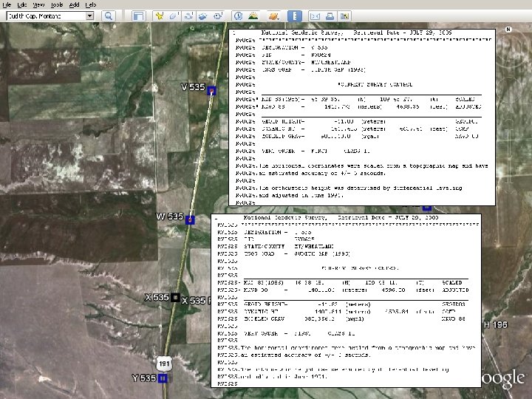Switch planets with the planet icon
The image size is (532, 399).
point(274,16)
